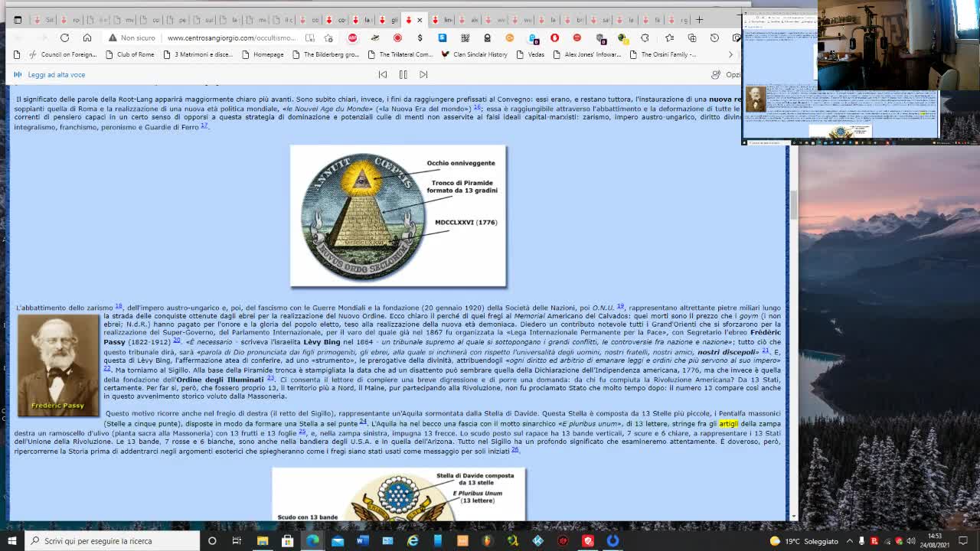Open Task View on the taskbar
Viewport: 980px width, 551px height.
click(237, 541)
